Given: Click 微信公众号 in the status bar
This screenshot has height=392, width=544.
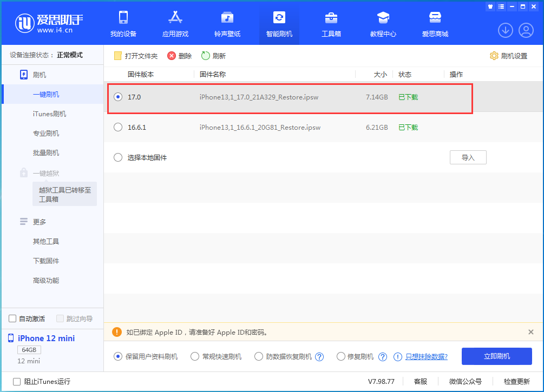Looking at the screenshot, I should 466,382.
